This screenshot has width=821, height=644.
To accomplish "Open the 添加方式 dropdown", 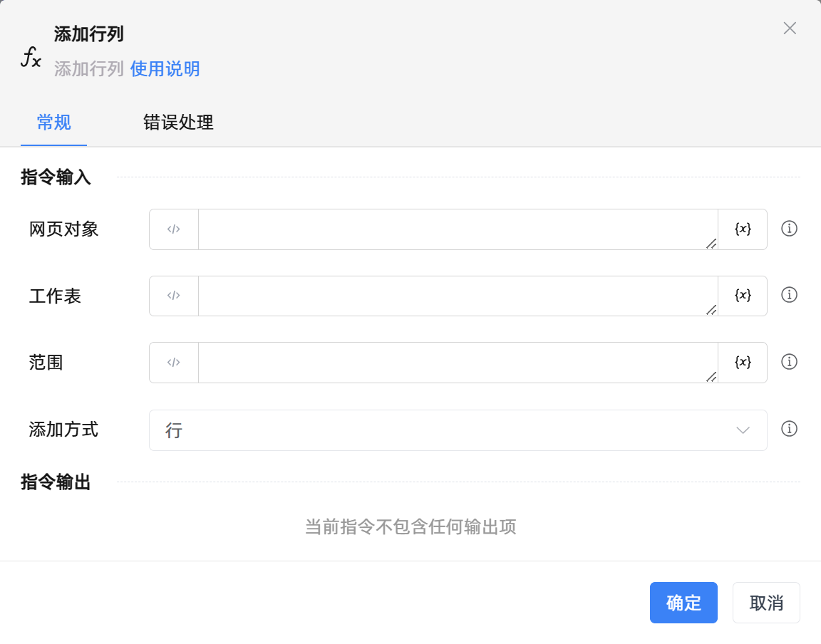I will [x=458, y=430].
